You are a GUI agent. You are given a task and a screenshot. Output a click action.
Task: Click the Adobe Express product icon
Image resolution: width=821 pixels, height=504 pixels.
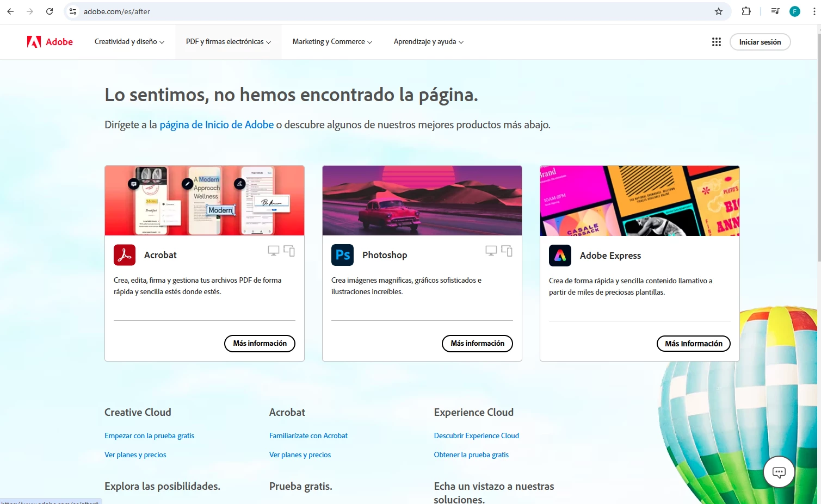[560, 256]
